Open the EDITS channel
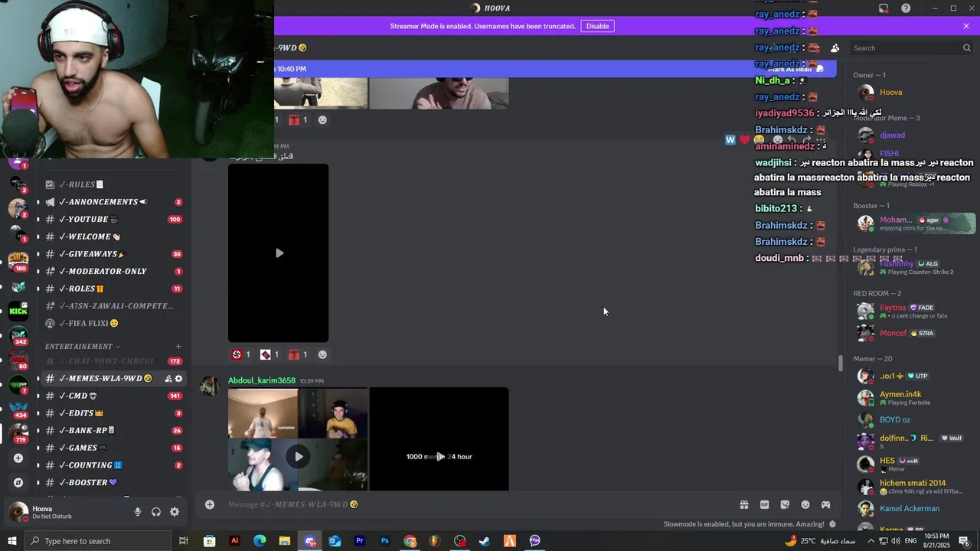The image size is (980, 551). coord(113,413)
